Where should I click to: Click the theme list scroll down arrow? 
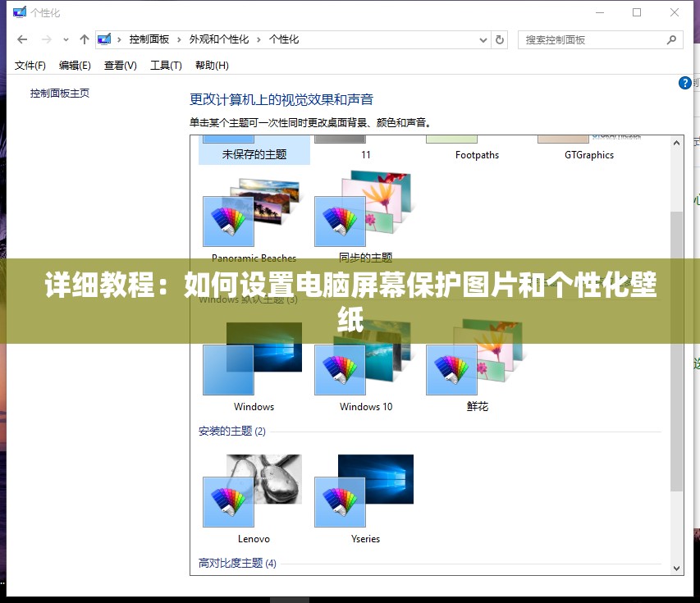point(676,569)
